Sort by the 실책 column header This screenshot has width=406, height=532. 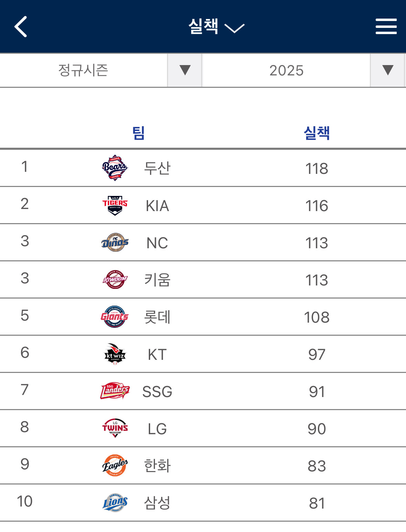(x=316, y=133)
